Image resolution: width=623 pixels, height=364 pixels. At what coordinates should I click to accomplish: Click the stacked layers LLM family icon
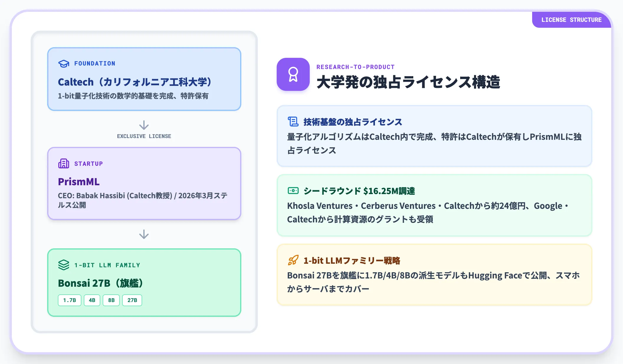tap(64, 265)
